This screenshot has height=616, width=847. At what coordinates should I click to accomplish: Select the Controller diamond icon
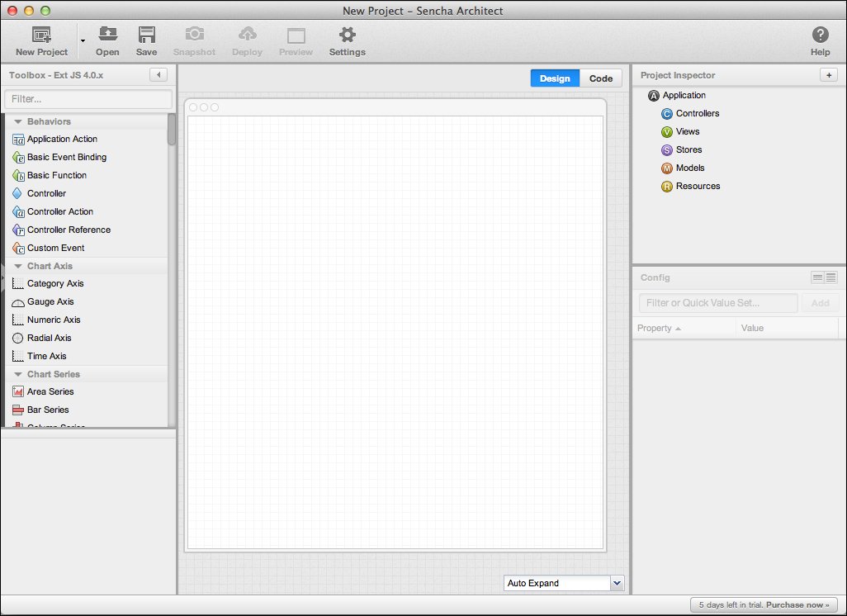click(17, 193)
